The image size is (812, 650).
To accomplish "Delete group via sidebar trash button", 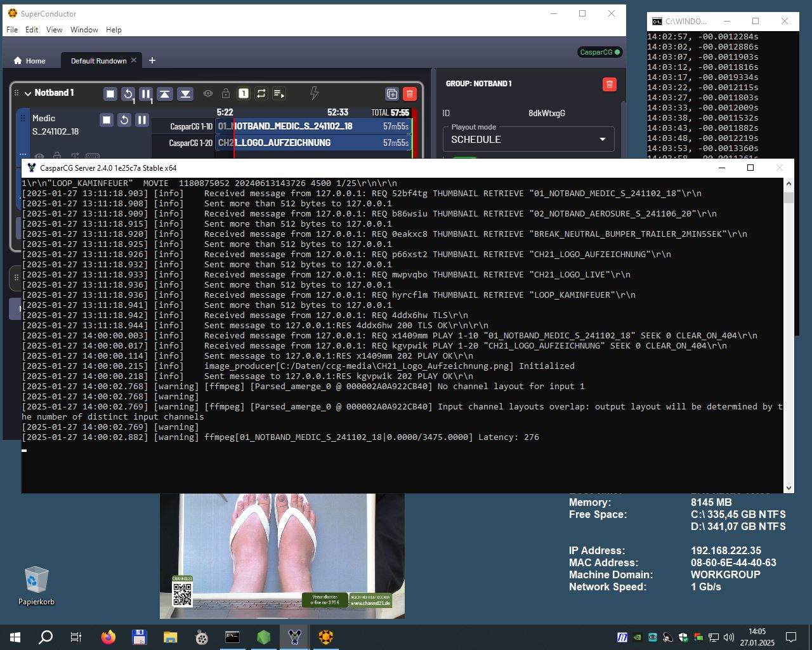I will 610,84.
